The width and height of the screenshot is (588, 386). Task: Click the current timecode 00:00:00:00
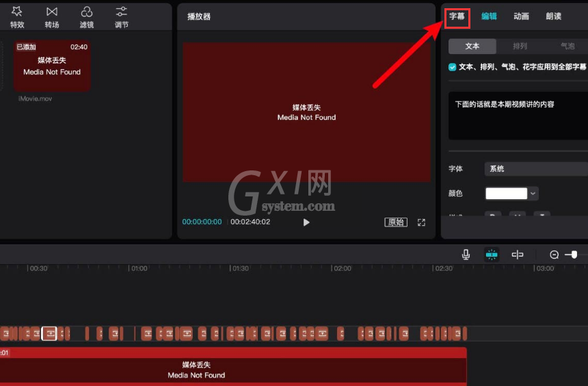click(202, 222)
